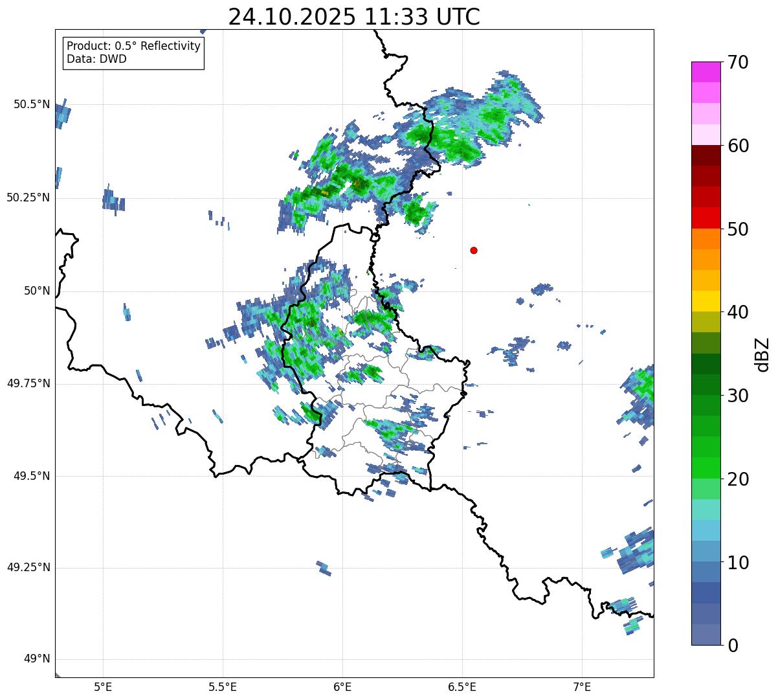The image size is (778, 700).
Task: Click the 6°E longitude label
Action: point(342,686)
